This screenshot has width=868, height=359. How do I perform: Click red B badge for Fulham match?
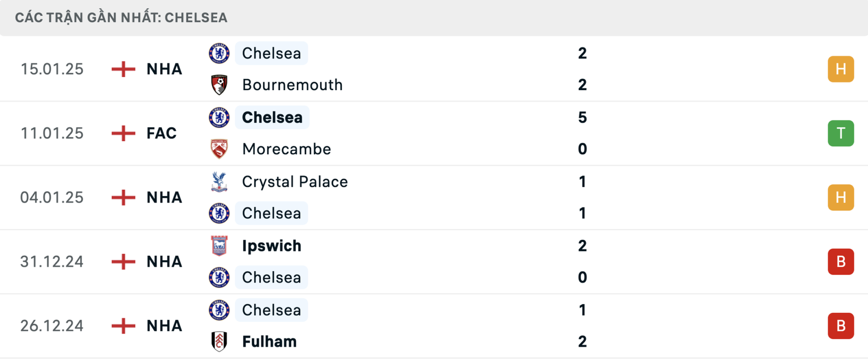(x=840, y=325)
